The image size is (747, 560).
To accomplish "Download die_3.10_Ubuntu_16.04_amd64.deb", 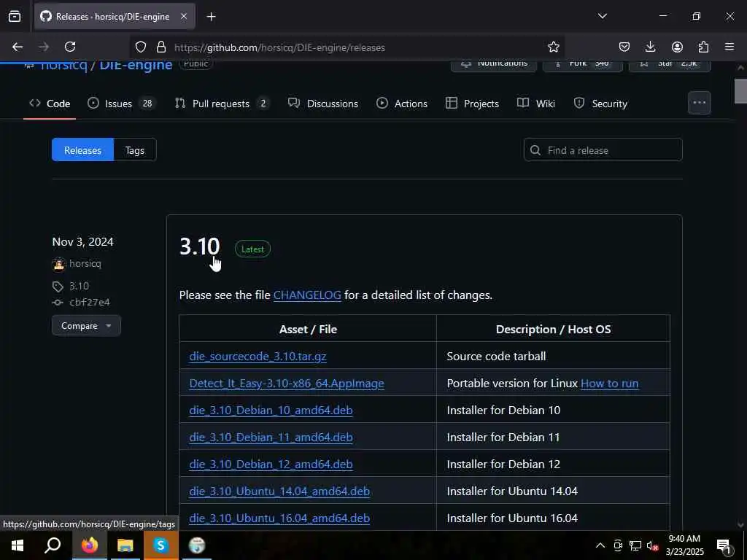I will point(279,518).
